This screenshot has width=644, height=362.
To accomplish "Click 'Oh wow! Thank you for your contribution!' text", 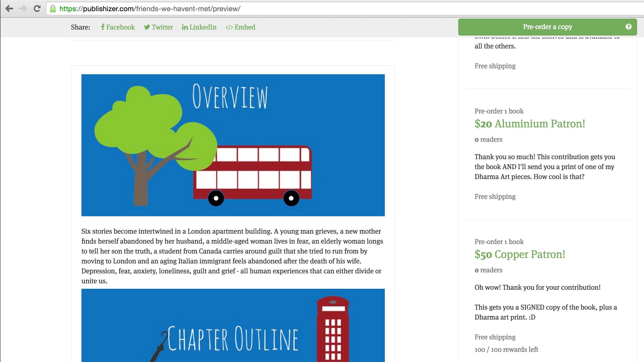I will 537,288.
